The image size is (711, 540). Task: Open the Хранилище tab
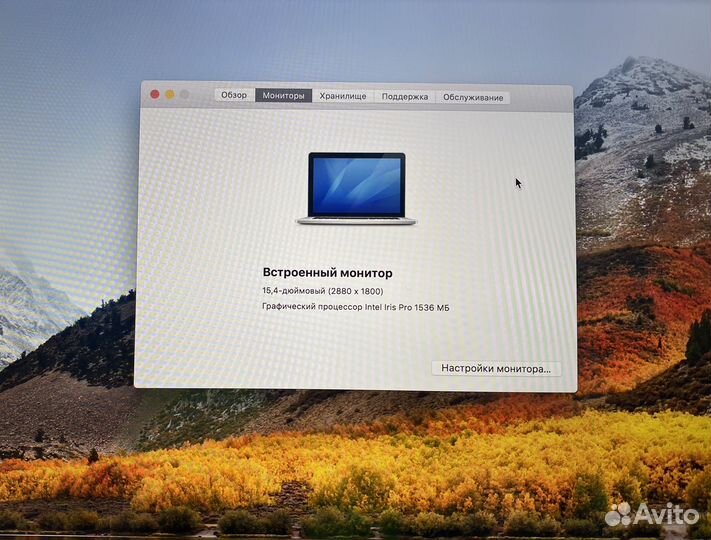coord(343,96)
